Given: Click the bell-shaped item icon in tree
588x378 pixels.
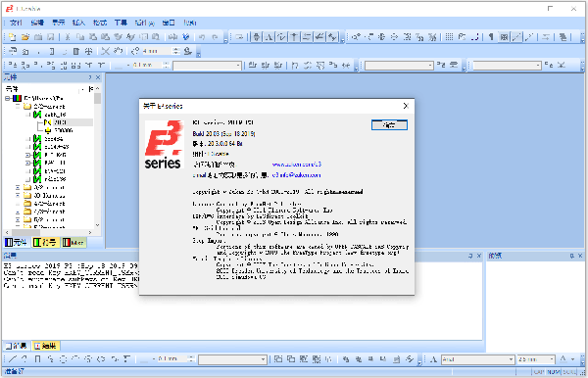Looking at the screenshot, I should [x=48, y=130].
